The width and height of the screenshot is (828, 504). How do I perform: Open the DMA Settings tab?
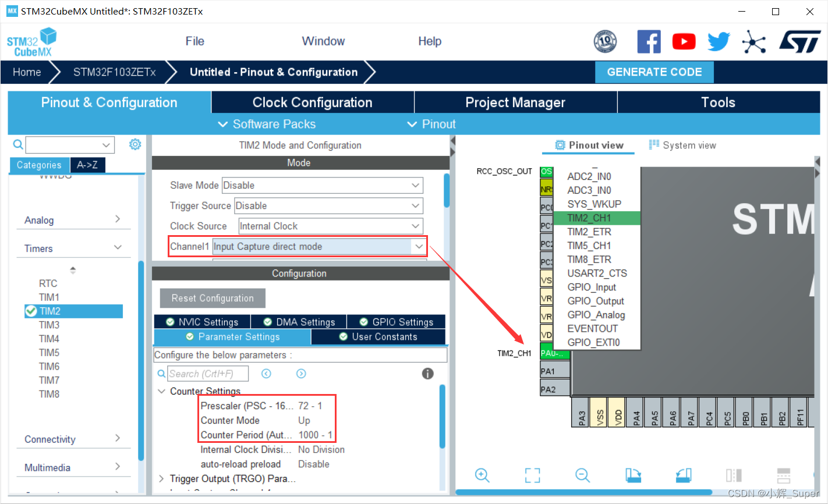pyautogui.click(x=299, y=322)
